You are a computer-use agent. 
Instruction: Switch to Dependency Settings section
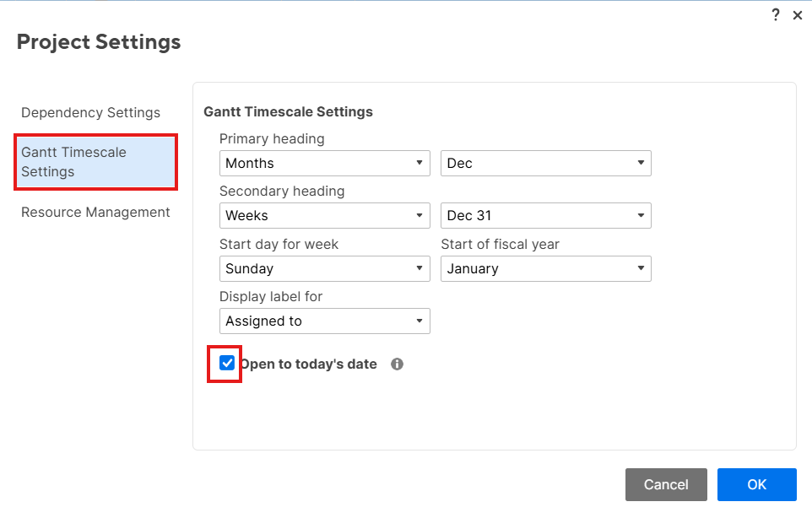(x=90, y=113)
